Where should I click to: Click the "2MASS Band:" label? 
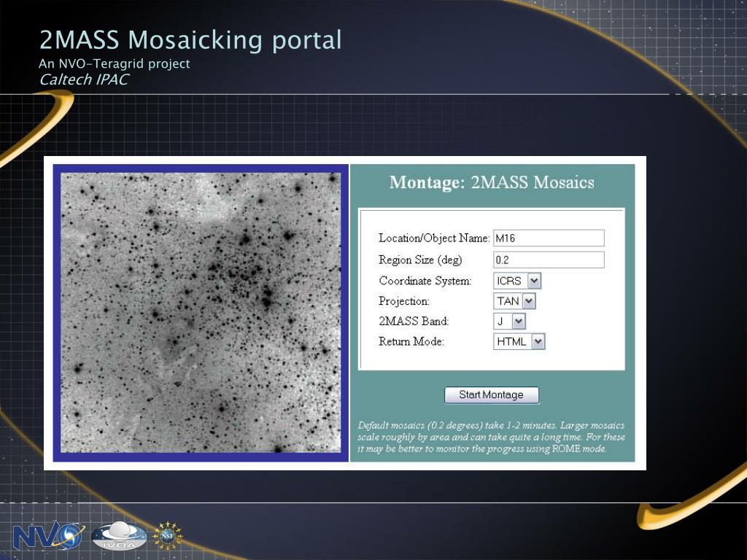(x=414, y=321)
